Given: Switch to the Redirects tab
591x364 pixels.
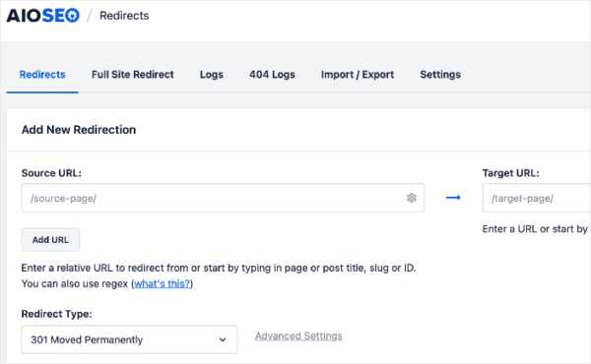Looking at the screenshot, I should click(x=42, y=75).
